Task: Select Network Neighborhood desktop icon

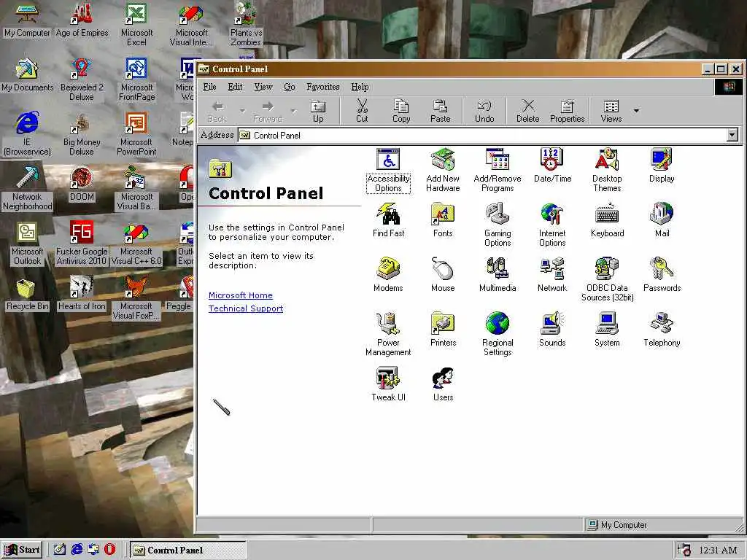Action: tap(27, 189)
